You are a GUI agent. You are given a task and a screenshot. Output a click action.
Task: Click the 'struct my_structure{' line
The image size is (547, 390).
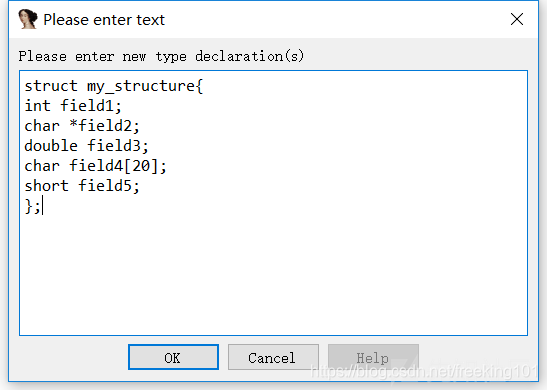coord(114,86)
